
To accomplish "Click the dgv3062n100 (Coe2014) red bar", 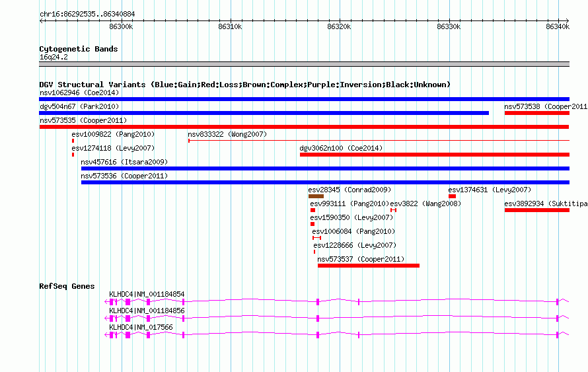I will (x=435, y=155).
